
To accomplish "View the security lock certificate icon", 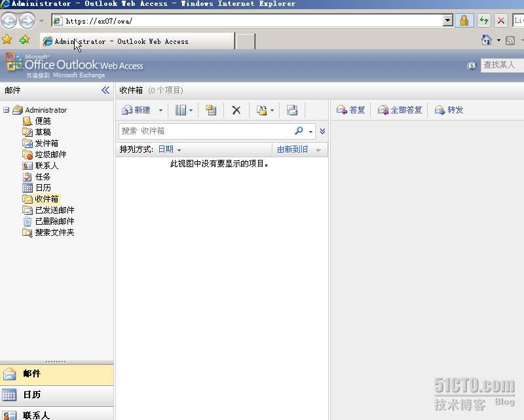I will (464, 21).
